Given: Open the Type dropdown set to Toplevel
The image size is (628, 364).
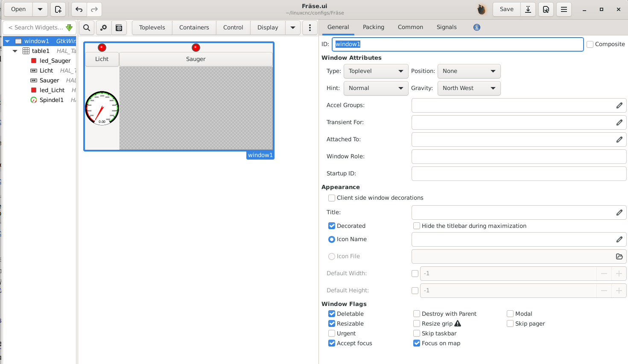Looking at the screenshot, I should click(375, 71).
